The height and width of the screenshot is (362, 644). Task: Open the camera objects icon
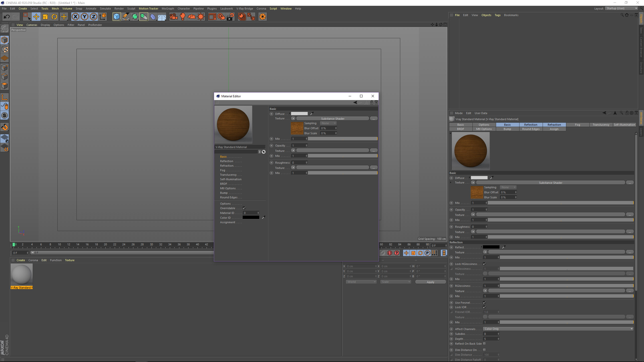pos(173,17)
